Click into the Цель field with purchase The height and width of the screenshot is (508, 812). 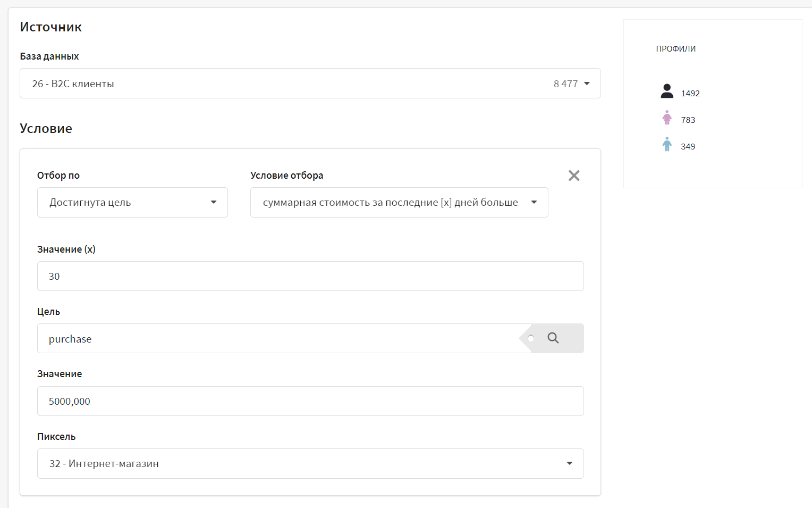(x=276, y=339)
